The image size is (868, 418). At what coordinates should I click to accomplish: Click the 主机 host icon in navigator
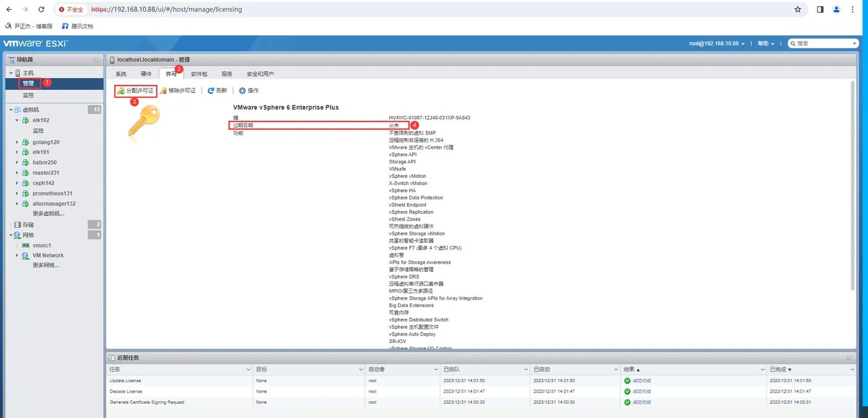[17, 73]
